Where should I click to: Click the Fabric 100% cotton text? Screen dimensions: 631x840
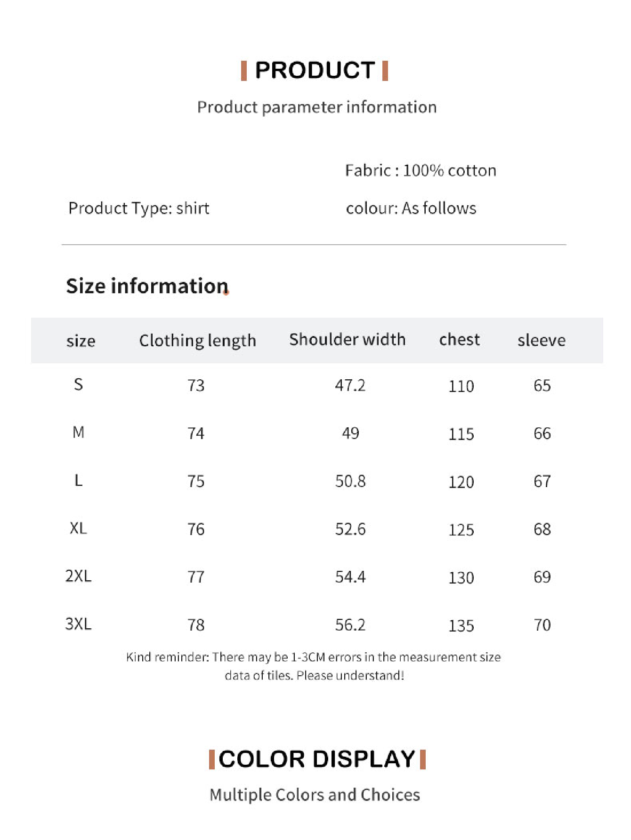[421, 170]
